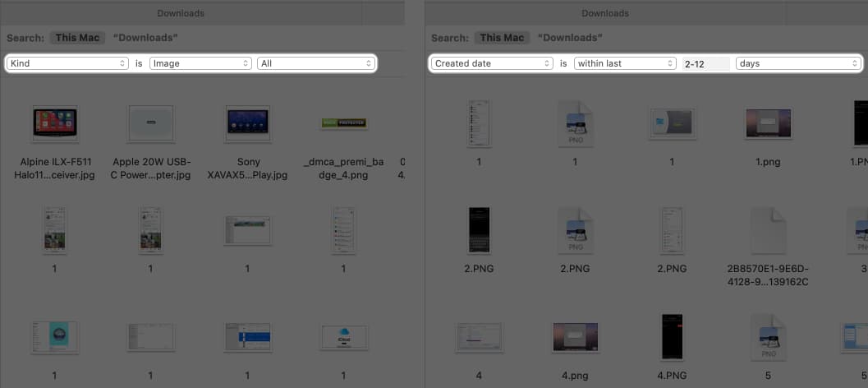Click the file label 4.png
Screen dimensions: 868x388
pos(575,375)
